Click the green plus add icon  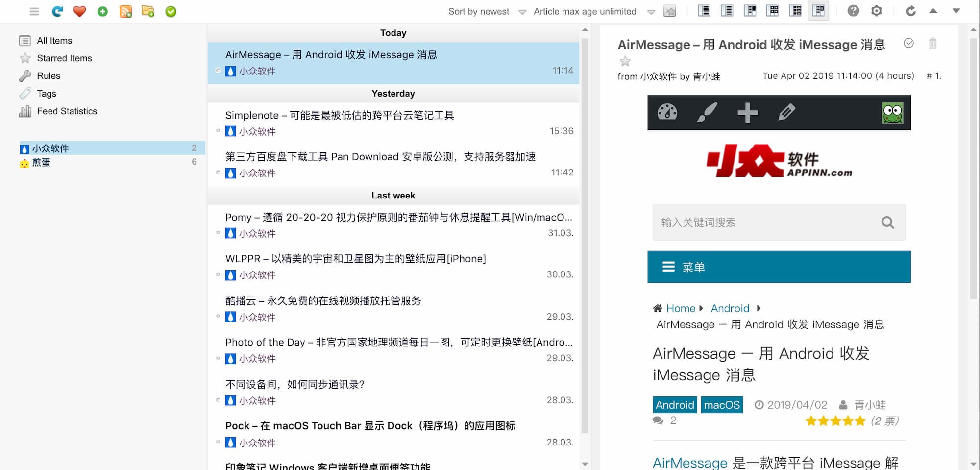click(x=102, y=11)
